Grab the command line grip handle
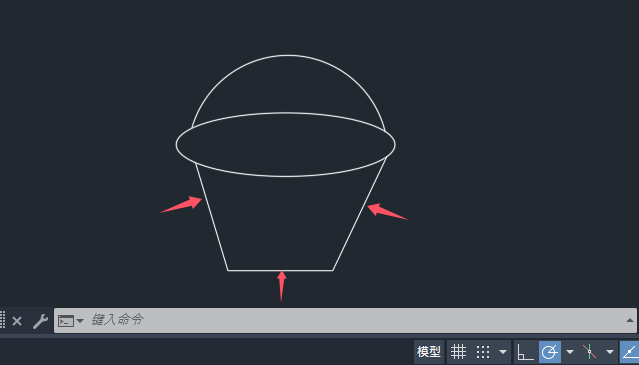Image resolution: width=639 pixels, height=365 pixels. tap(2, 320)
